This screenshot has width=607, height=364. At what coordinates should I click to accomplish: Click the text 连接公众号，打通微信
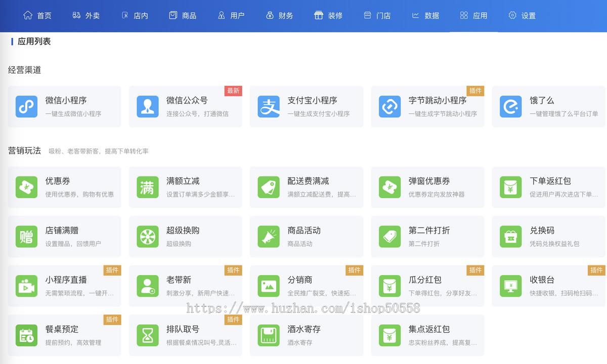pyautogui.click(x=197, y=114)
